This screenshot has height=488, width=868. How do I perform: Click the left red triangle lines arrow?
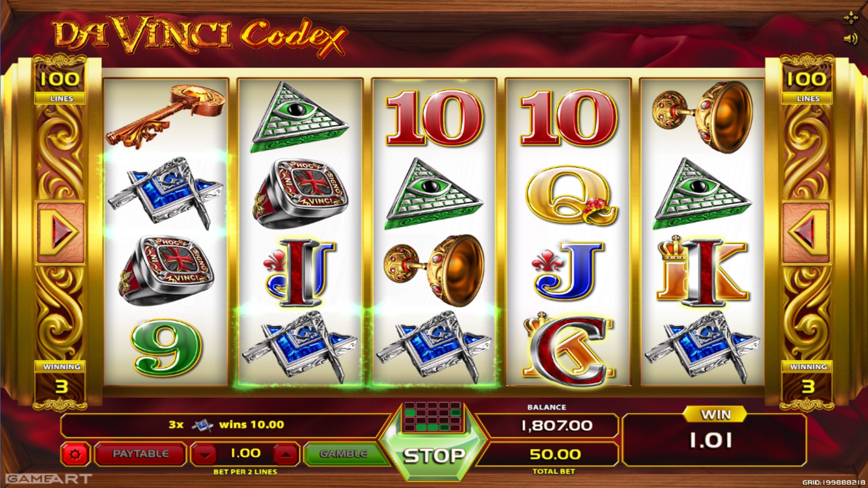(x=61, y=232)
